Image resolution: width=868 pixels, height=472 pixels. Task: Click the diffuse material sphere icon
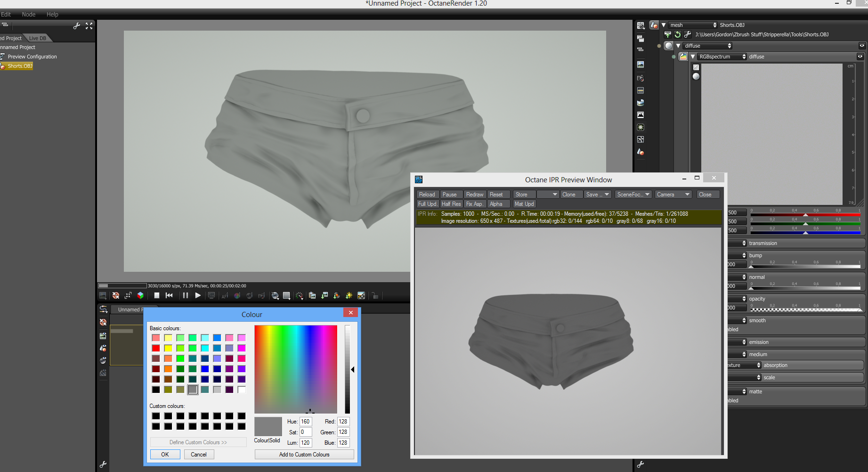point(669,46)
